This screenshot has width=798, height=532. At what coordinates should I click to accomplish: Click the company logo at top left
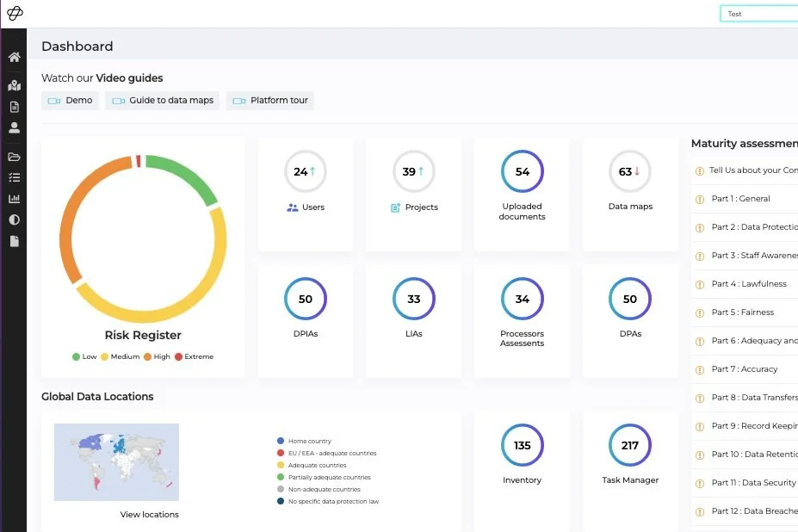click(x=15, y=13)
